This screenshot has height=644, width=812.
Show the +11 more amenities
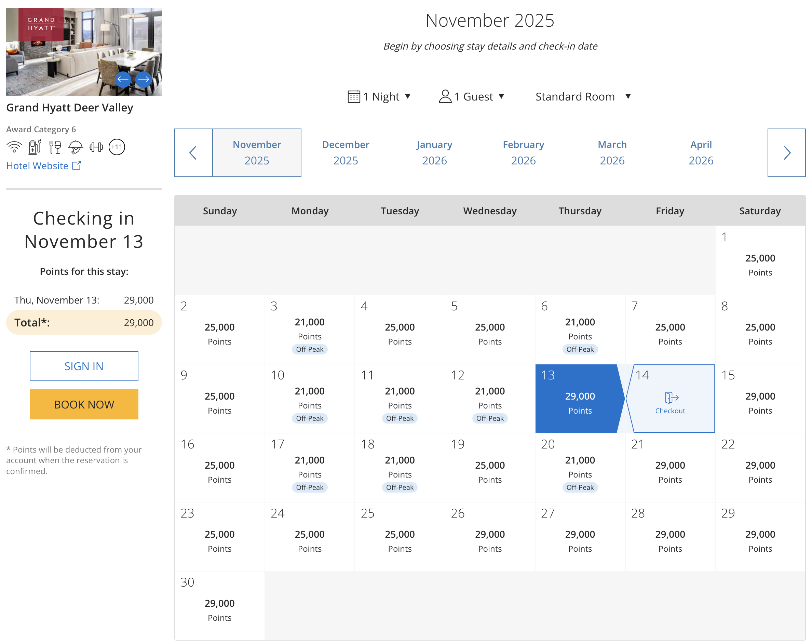(x=117, y=147)
